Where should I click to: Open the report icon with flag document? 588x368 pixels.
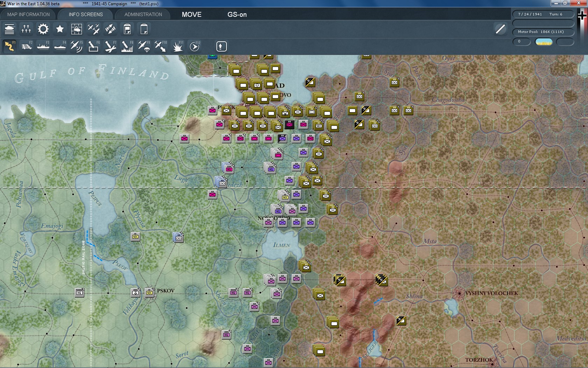pos(127,29)
